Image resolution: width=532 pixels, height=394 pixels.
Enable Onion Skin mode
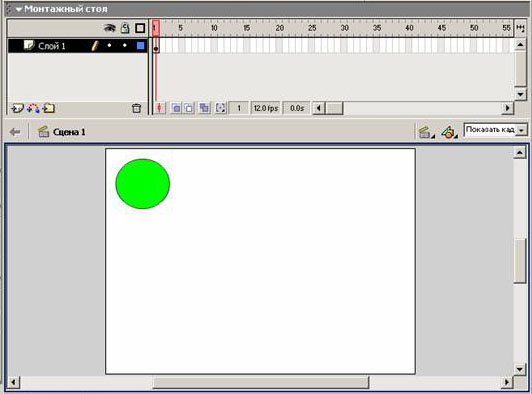coord(176,108)
